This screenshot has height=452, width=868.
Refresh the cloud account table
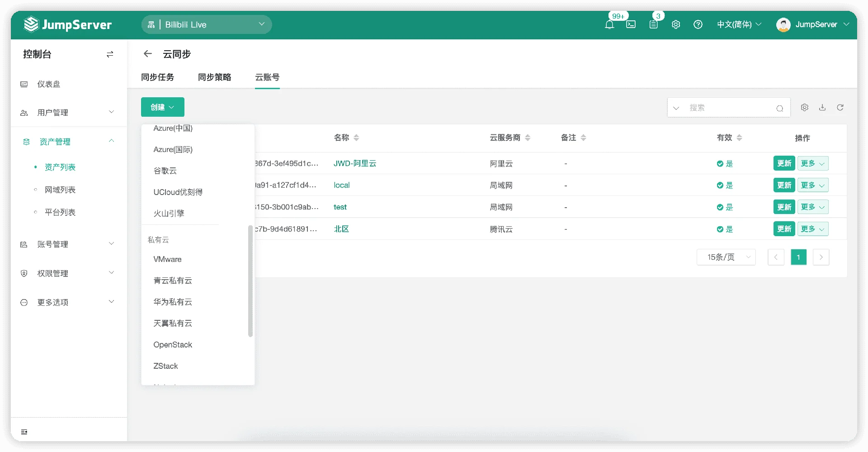click(x=840, y=107)
